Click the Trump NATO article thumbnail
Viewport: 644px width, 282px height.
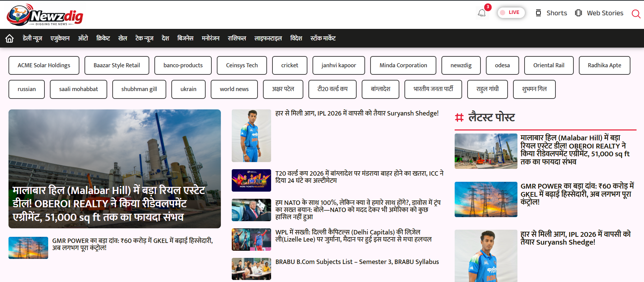(251, 210)
